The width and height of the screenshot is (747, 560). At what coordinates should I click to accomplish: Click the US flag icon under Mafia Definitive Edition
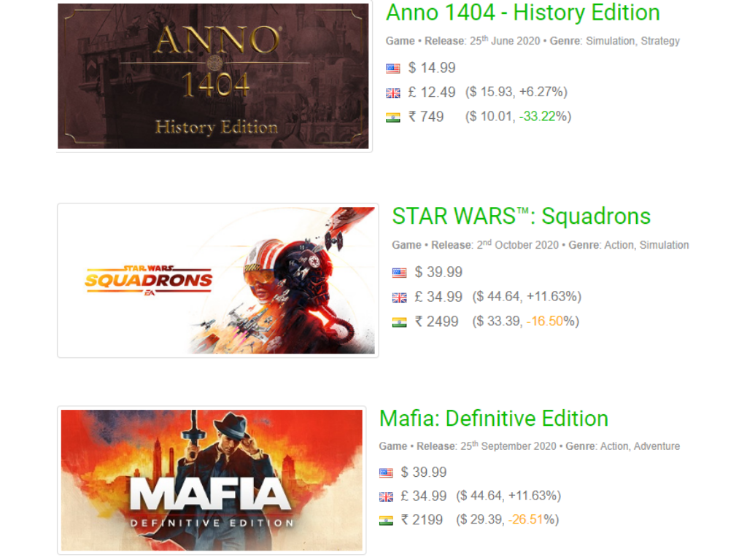386,472
